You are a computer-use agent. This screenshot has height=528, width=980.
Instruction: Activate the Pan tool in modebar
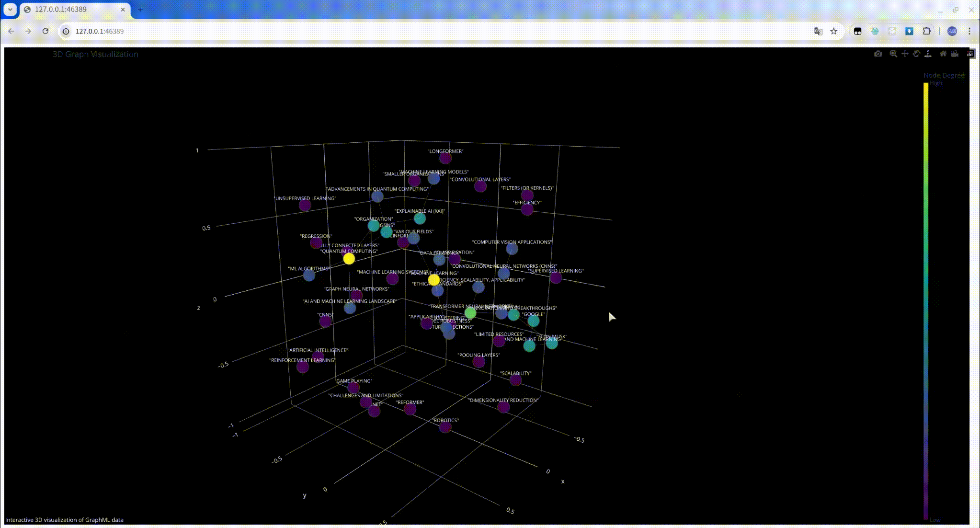coord(905,54)
